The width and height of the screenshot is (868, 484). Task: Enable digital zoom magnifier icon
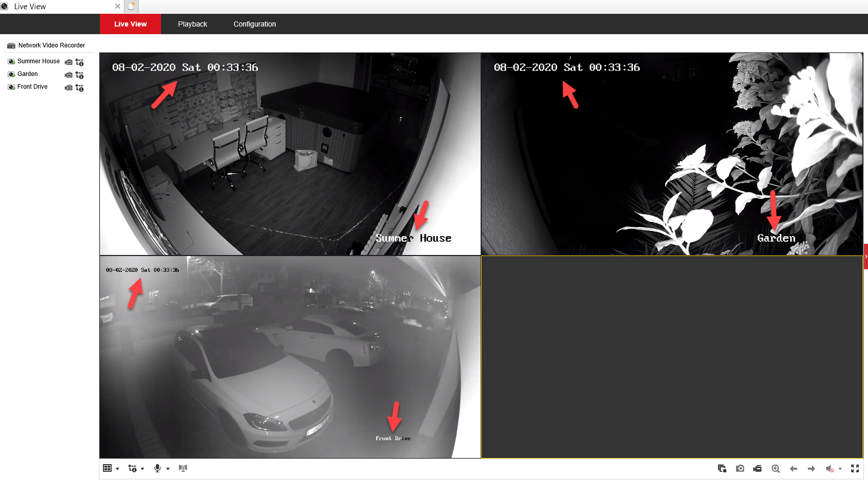775,468
